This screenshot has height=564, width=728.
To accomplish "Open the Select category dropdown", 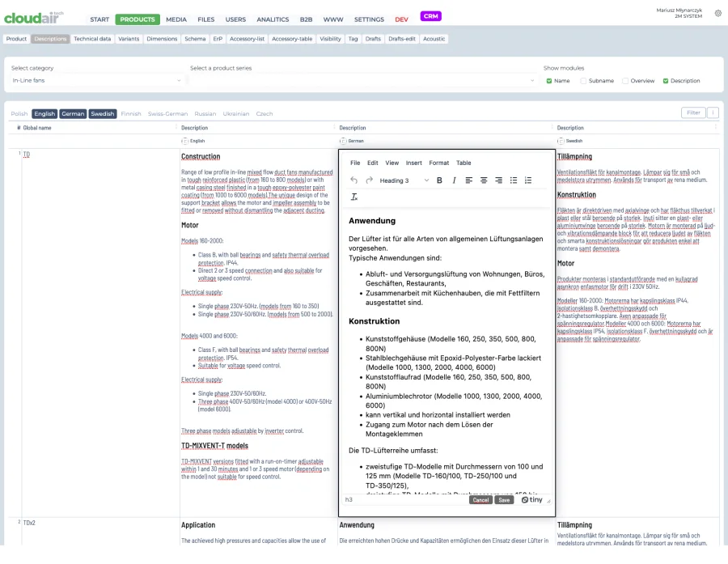I will click(96, 80).
